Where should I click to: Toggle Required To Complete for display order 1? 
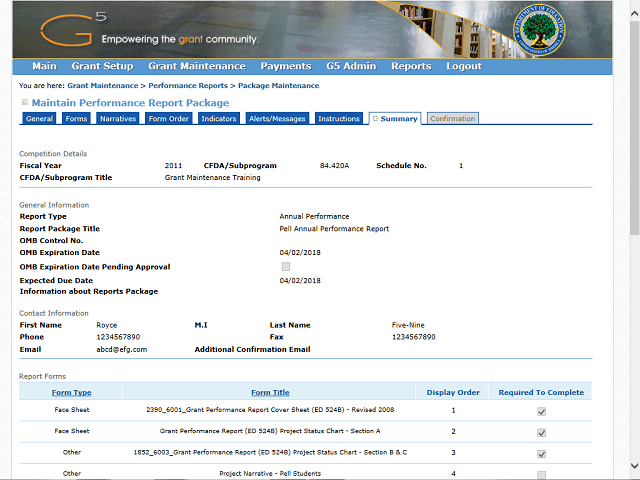[x=541, y=411]
